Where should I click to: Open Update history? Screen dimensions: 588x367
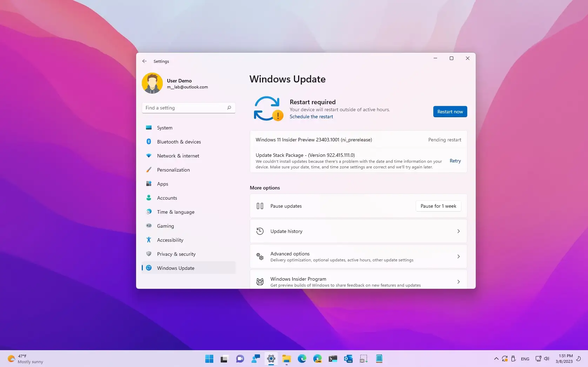pos(358,231)
